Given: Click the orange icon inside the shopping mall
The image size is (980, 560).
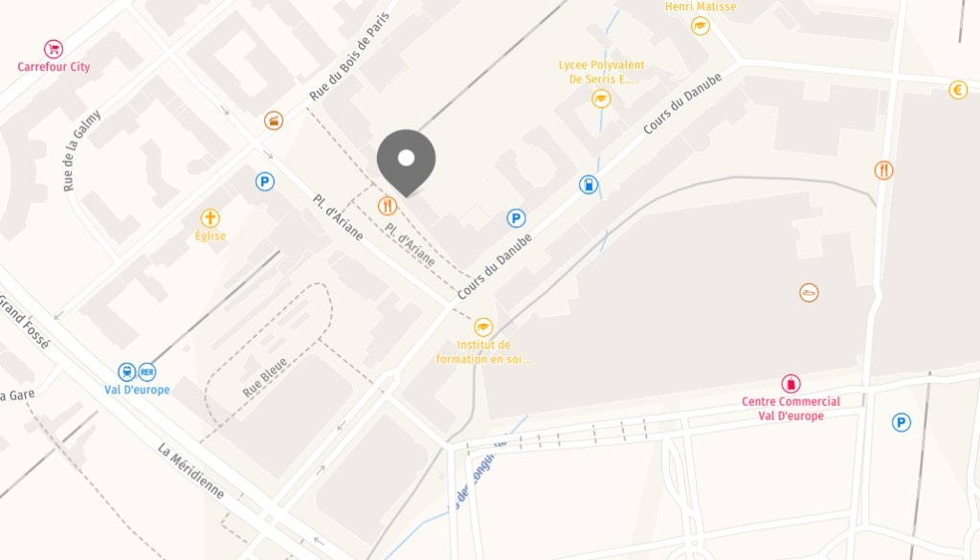Looking at the screenshot, I should 809,293.
